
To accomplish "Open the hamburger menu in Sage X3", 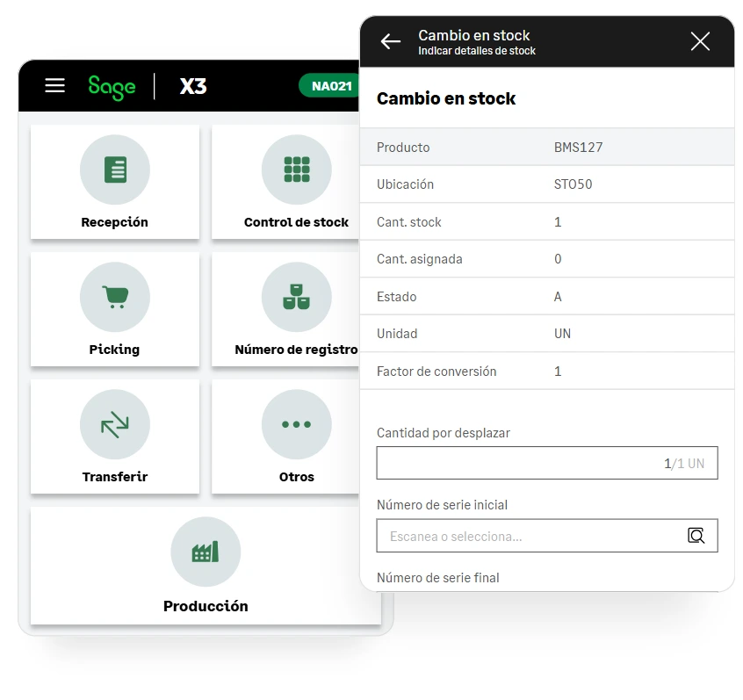I will [x=55, y=86].
